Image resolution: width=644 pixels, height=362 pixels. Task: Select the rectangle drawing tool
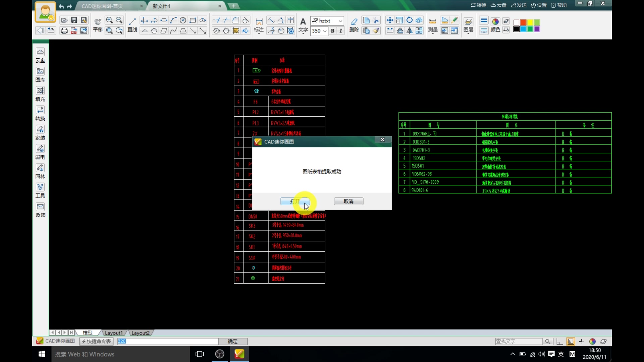point(193,20)
